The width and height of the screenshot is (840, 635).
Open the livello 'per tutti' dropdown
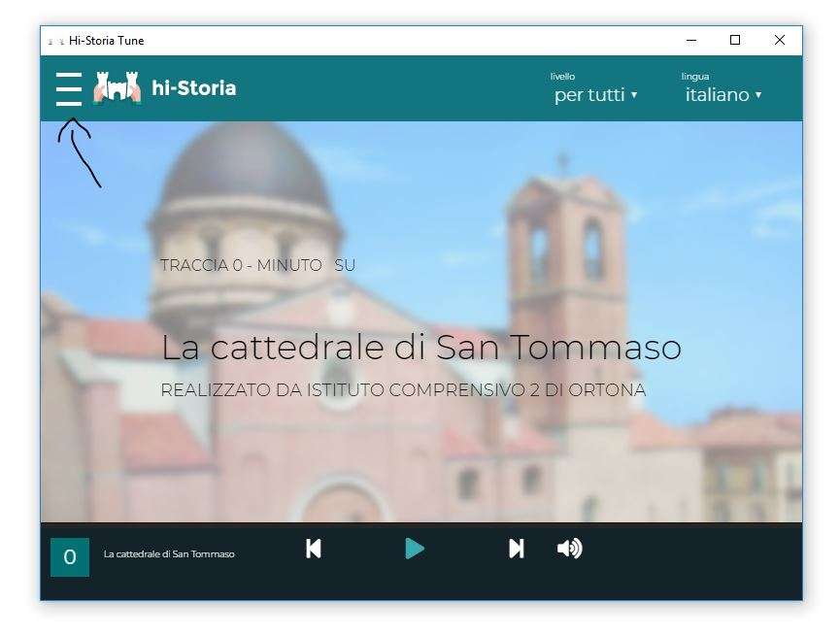coord(595,95)
